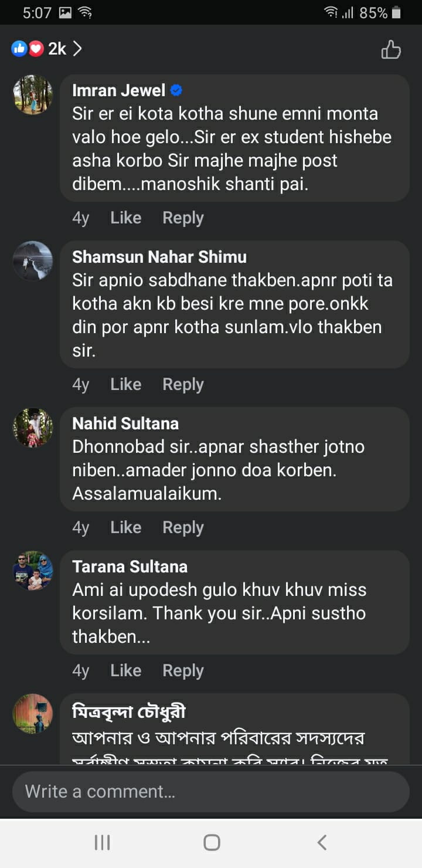Image resolution: width=422 pixels, height=868 pixels.
Task: Like Tarana Sultana's comment
Action: pos(125,671)
